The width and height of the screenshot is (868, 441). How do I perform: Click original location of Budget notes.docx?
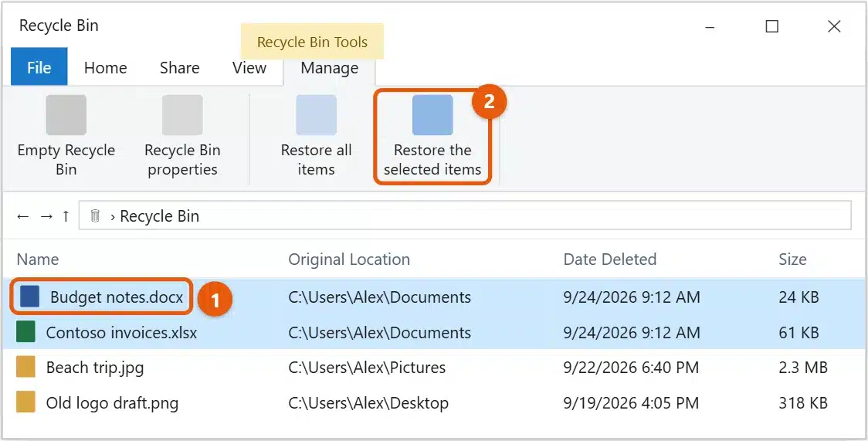(379, 297)
